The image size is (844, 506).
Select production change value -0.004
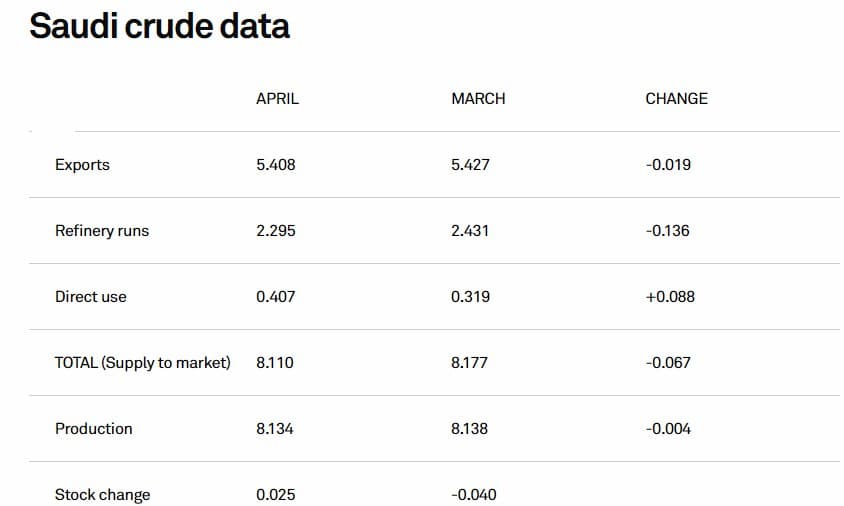tap(668, 428)
